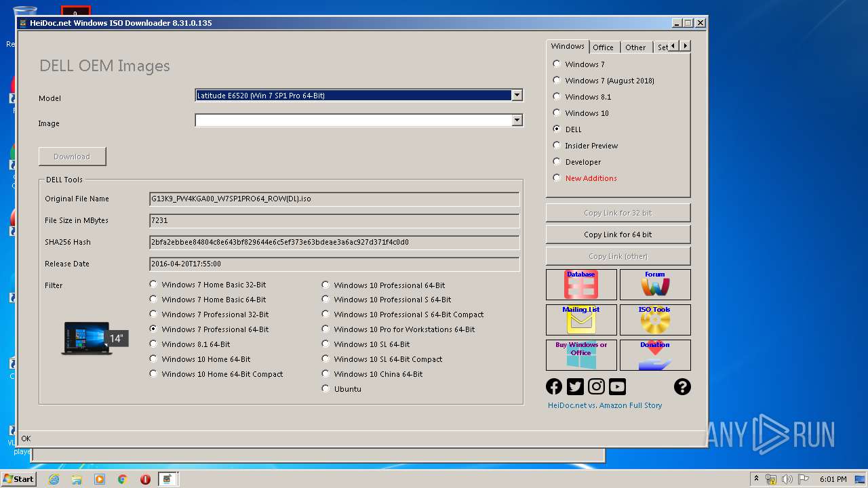
Task: Select Insider Preview radio option
Action: click(586, 146)
